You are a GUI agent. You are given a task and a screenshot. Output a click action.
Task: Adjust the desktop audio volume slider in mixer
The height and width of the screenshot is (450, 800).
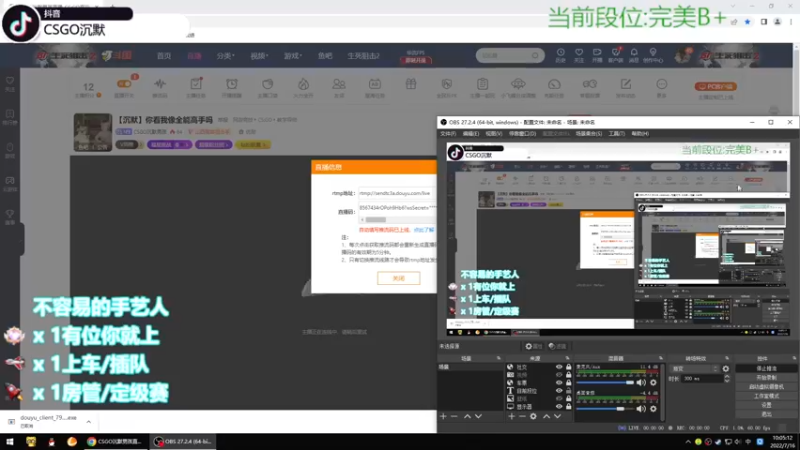605,408
